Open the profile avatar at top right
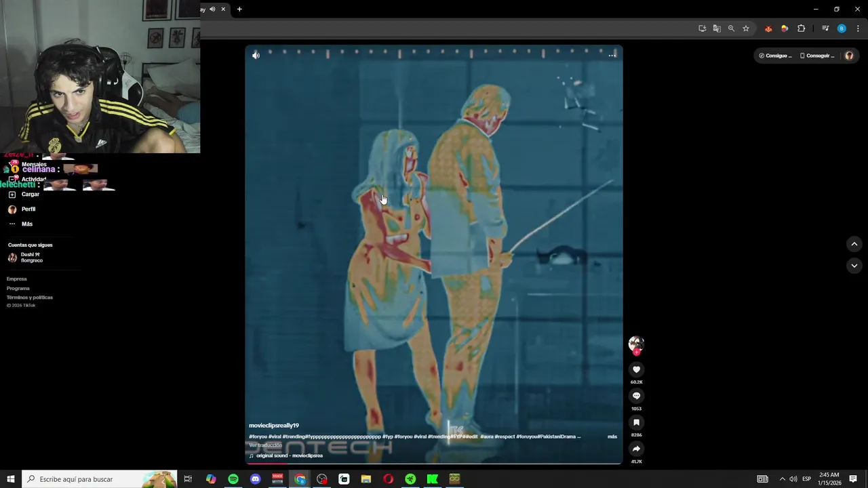868x488 pixels. (x=849, y=56)
